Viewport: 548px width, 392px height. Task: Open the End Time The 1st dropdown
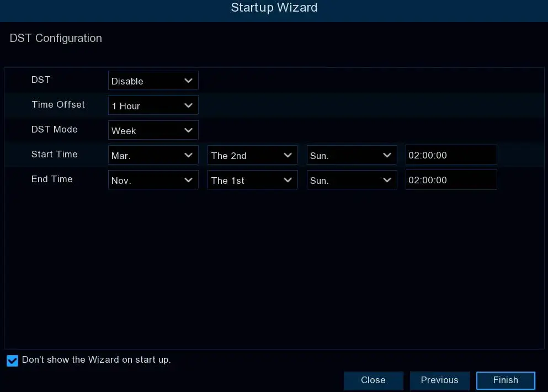[x=252, y=180]
